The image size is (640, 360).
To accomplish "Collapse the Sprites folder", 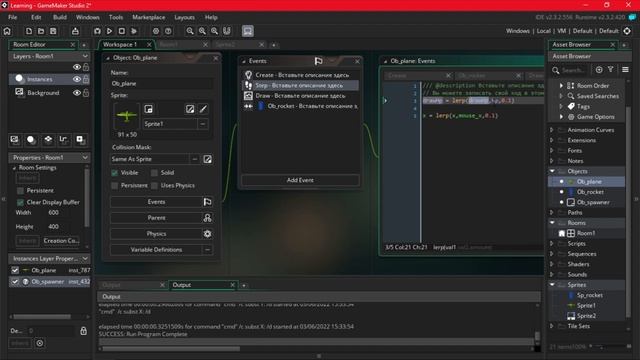I will point(552,284).
